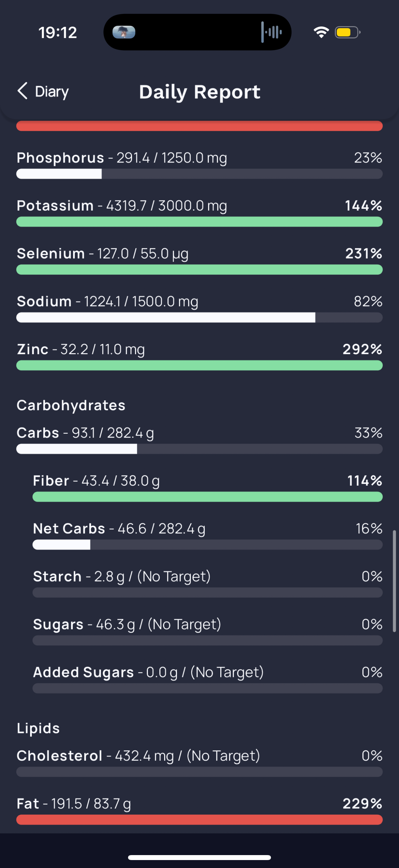Tap the back chevron icon
This screenshot has width=399, height=868.
(22, 91)
